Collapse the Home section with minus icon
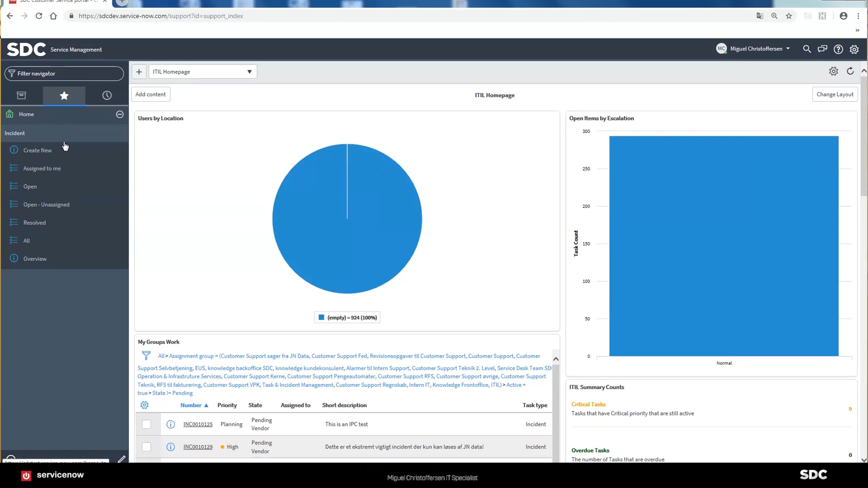 coord(120,114)
